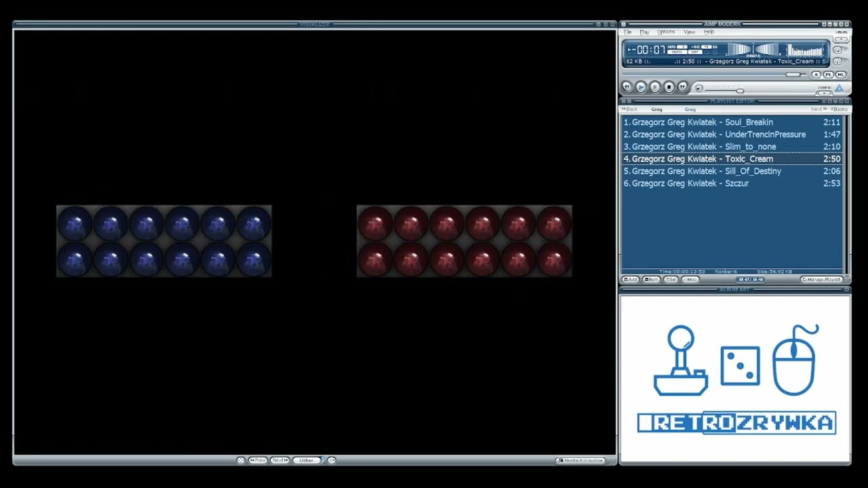Toggle the repeat button beside the display
This screenshot has width=868, height=488.
(x=837, y=50)
